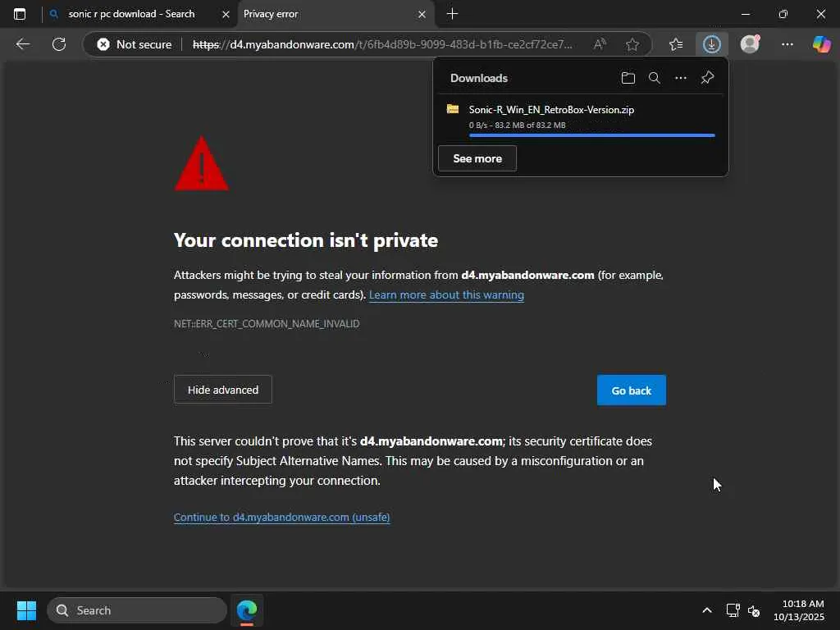This screenshot has width=840, height=630.
Task: Click the Go back button
Action: 631,390
